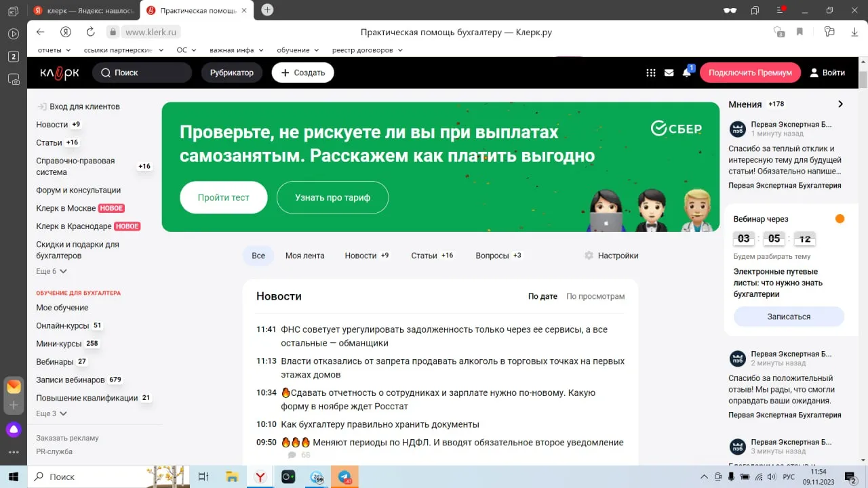The width and height of the screenshot is (868, 488).
Task: Open Windows Start menu
Action: [x=13, y=476]
